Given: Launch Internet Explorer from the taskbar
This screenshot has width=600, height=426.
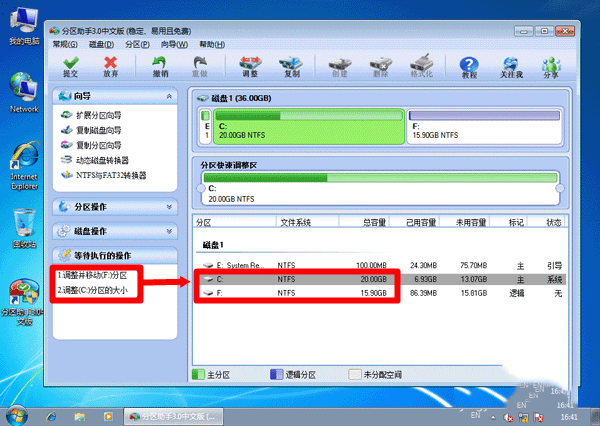Looking at the screenshot, I should (51, 416).
